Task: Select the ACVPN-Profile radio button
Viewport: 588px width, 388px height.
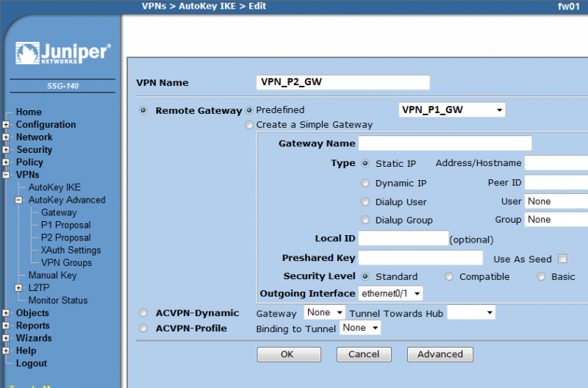Action: [x=143, y=328]
